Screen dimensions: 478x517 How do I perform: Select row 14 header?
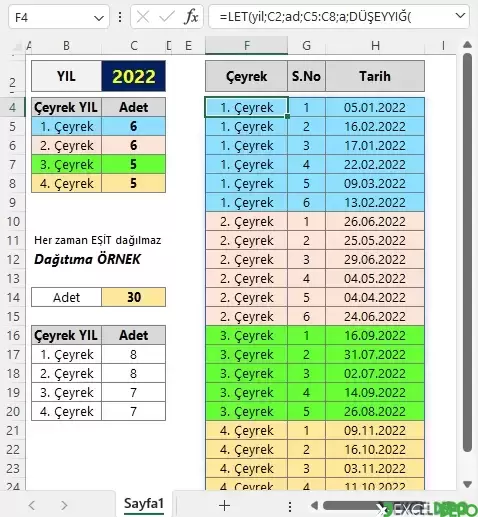pyautogui.click(x=13, y=297)
